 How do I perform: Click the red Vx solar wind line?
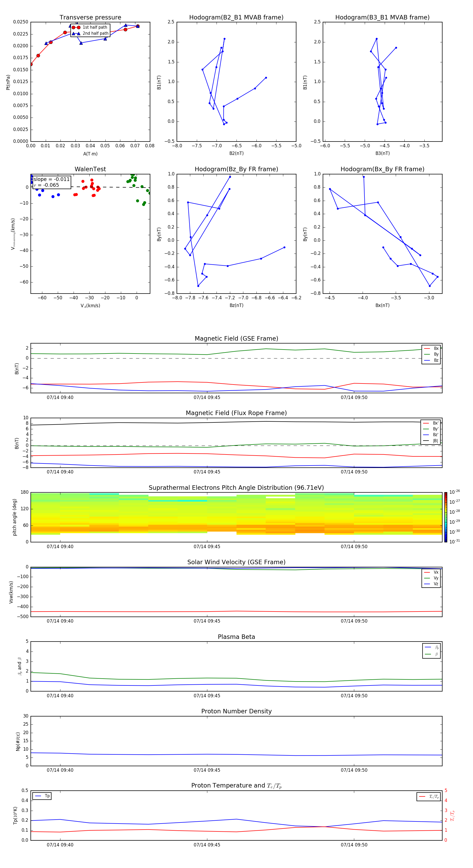[236, 611]
